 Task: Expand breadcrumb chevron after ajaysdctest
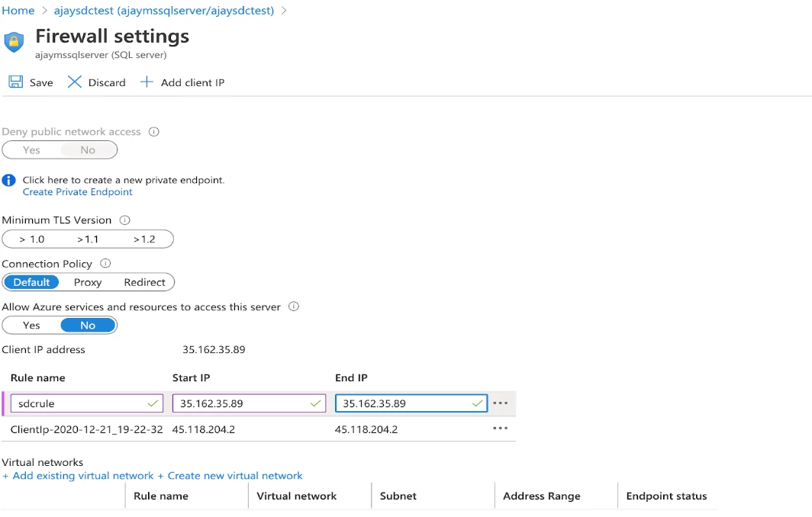click(283, 11)
